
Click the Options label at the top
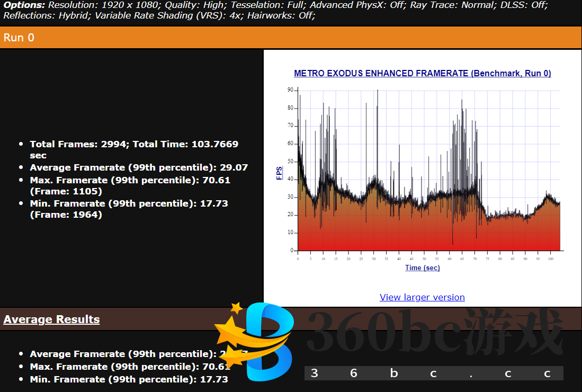tap(24, 5)
